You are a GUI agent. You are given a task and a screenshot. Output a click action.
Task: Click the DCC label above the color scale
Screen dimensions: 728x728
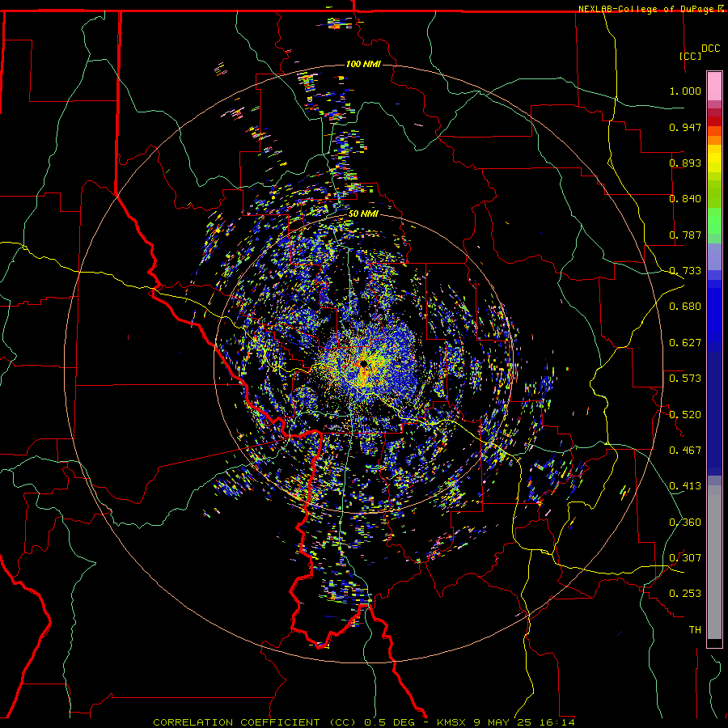[x=710, y=49]
